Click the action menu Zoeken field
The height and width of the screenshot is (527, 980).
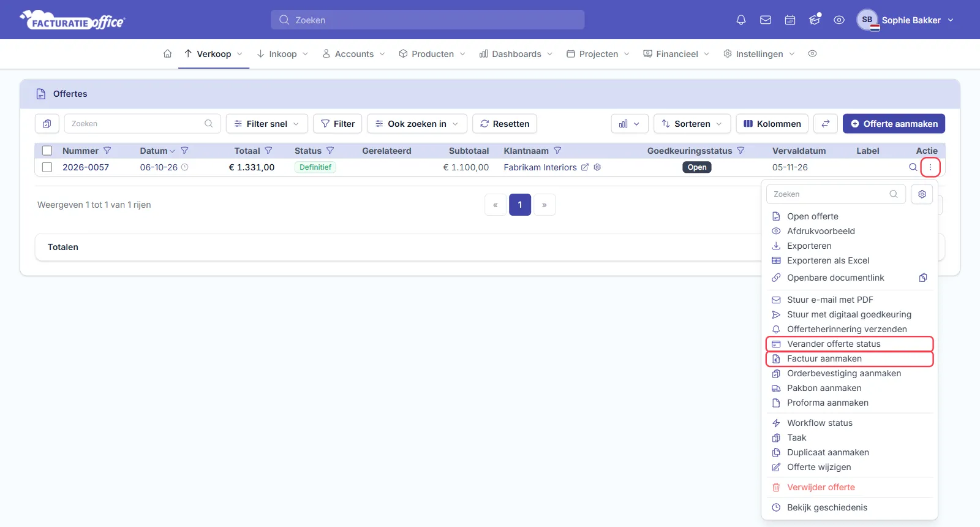835,194
